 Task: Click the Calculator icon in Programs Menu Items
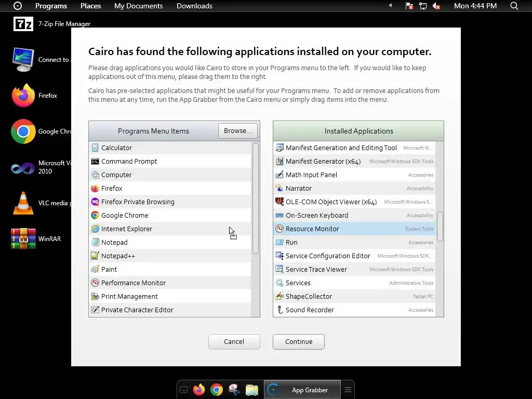(x=95, y=148)
